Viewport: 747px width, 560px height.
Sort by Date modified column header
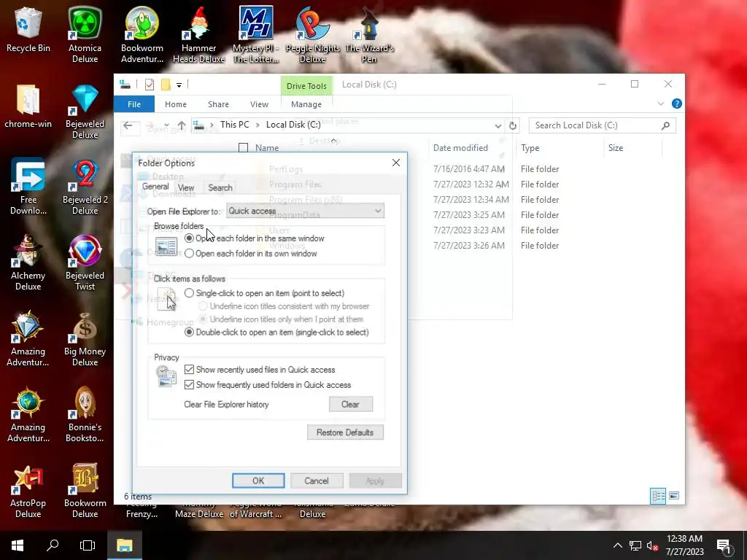(x=460, y=147)
